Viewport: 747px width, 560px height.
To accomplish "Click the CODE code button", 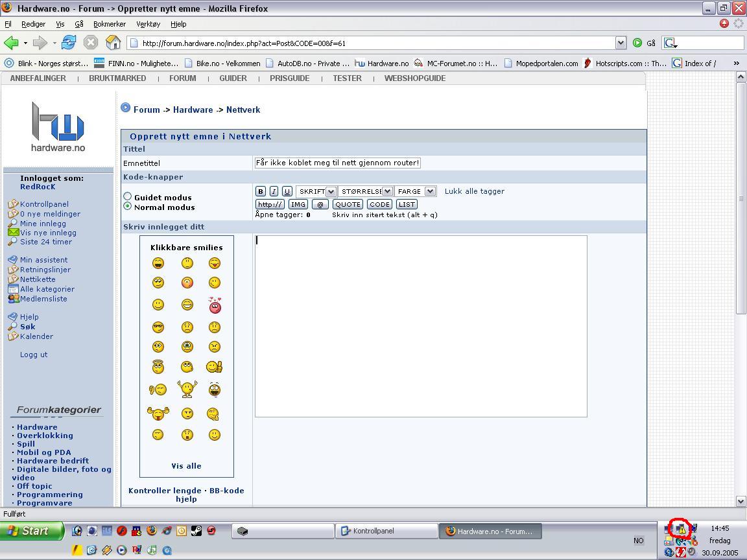I will pyautogui.click(x=380, y=204).
